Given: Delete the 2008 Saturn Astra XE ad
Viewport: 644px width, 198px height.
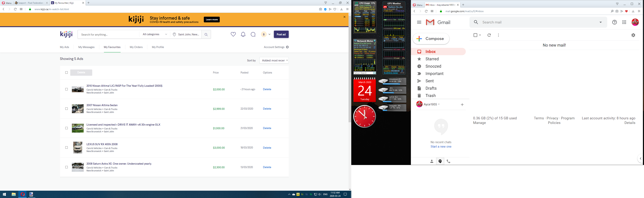Looking at the screenshot, I should pos(267,167).
